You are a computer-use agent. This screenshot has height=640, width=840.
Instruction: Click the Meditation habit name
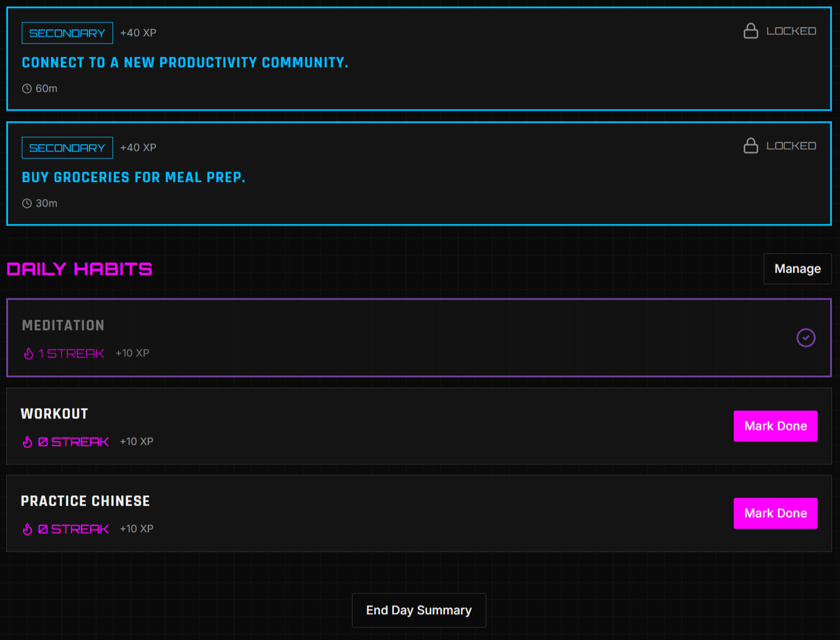pyautogui.click(x=63, y=325)
